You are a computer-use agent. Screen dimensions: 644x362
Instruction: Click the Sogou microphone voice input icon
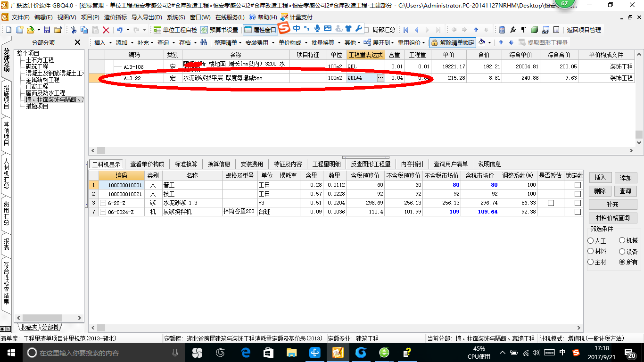tap(317, 28)
